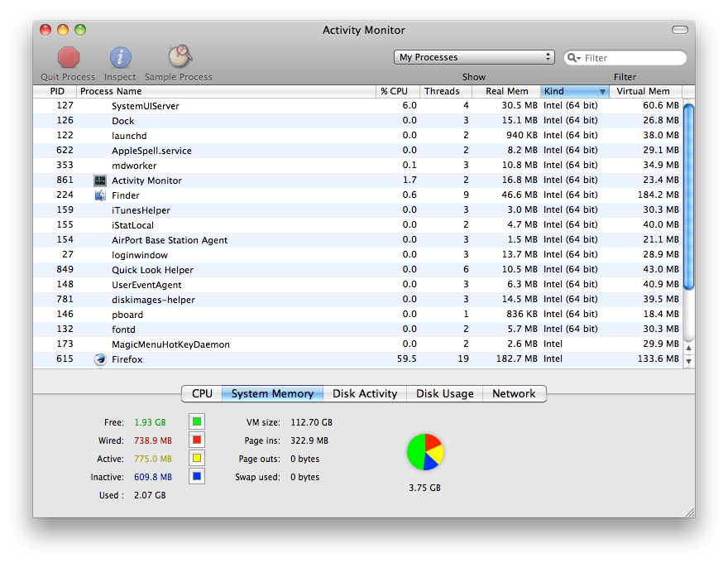Click the Quit Process stop-sign icon

pyautogui.click(x=68, y=58)
